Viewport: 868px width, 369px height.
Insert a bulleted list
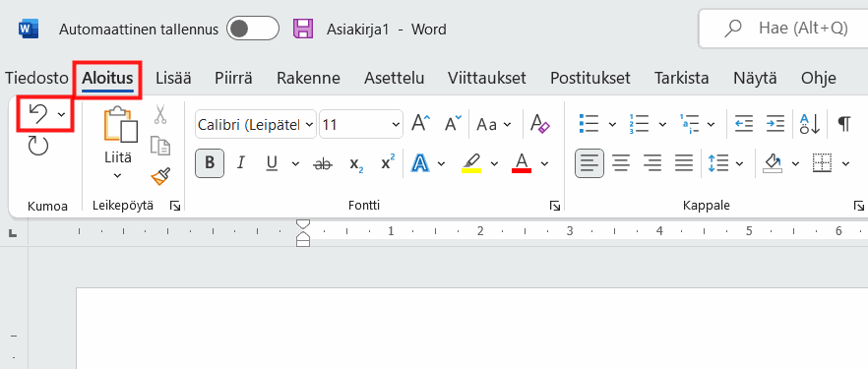point(589,124)
